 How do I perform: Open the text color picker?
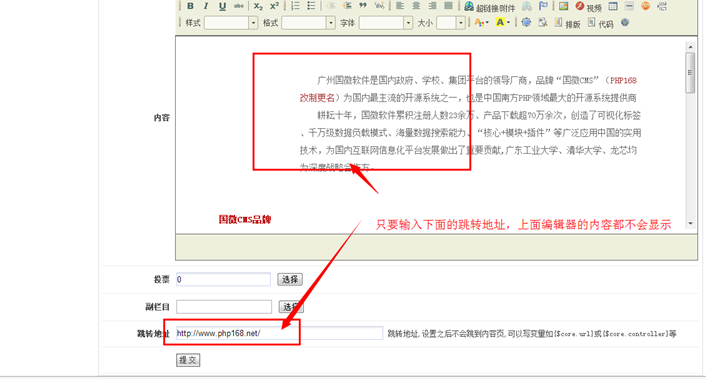click(481, 23)
